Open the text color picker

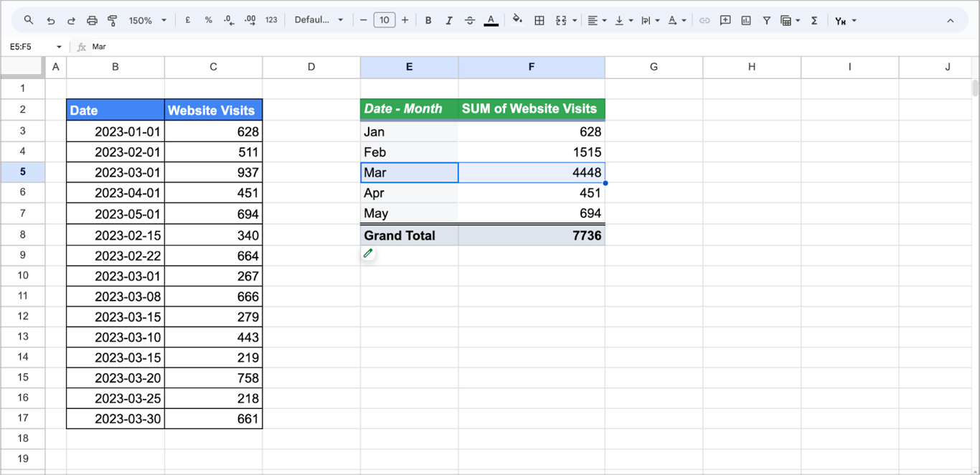(491, 20)
